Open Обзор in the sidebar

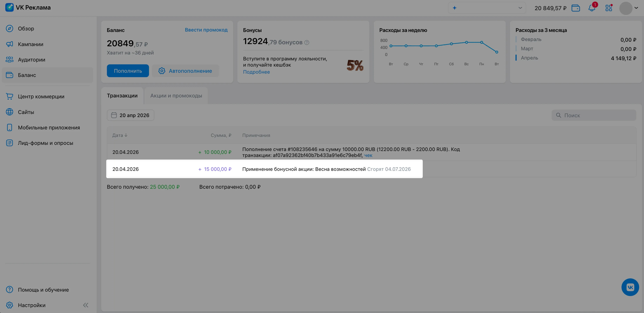(47, 29)
